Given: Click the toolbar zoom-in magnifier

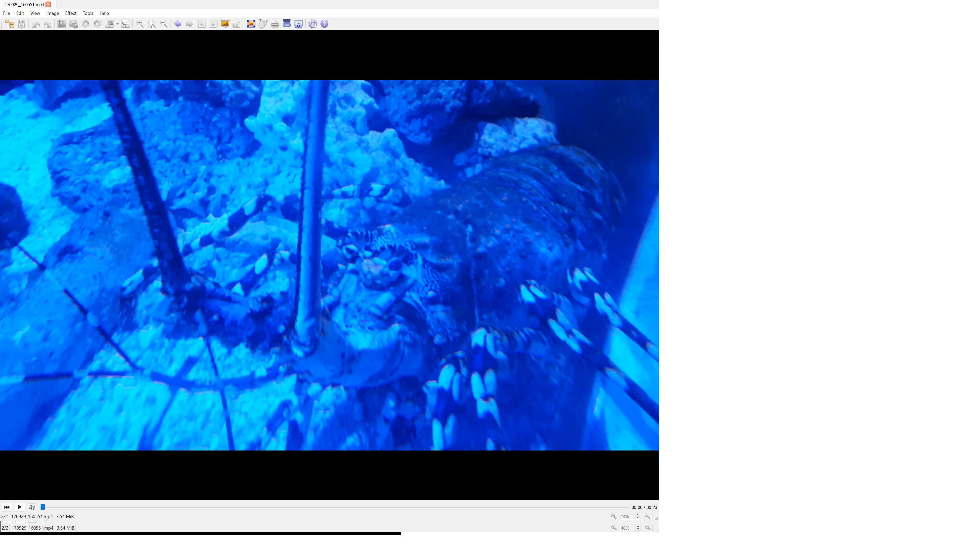Looking at the screenshot, I should [x=140, y=24].
